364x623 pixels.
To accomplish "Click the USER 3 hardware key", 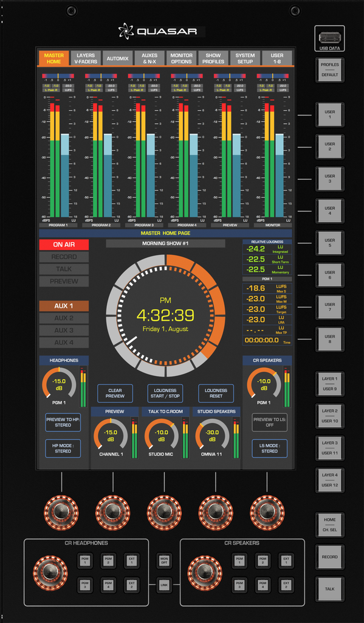I will [329, 179].
